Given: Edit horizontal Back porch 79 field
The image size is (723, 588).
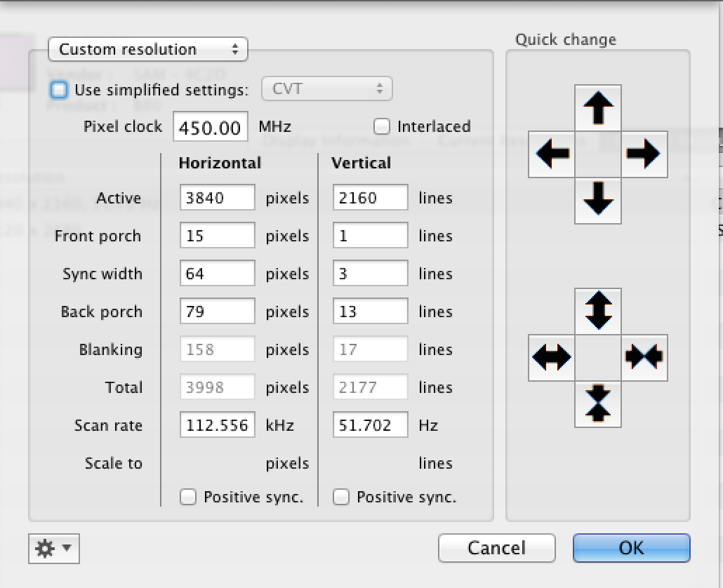Looking at the screenshot, I should point(217,311).
